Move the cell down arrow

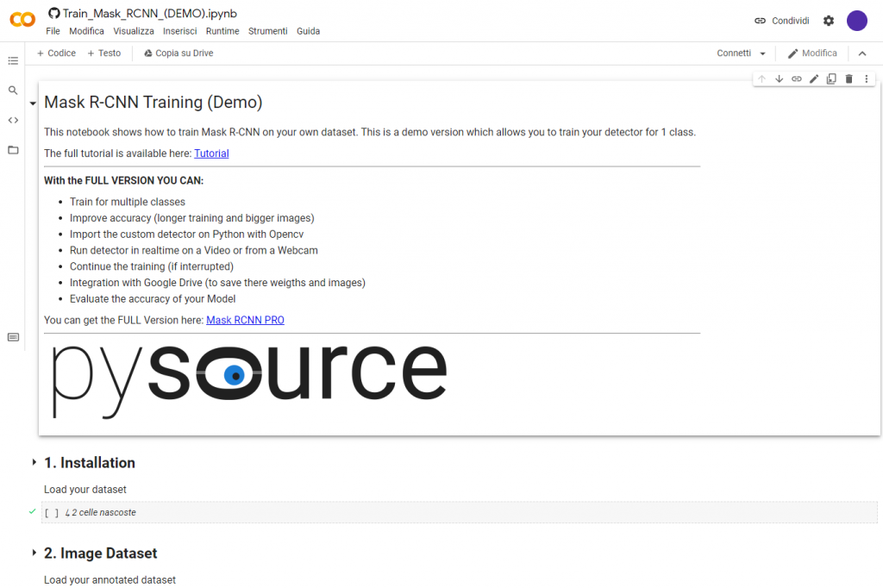[x=780, y=78]
